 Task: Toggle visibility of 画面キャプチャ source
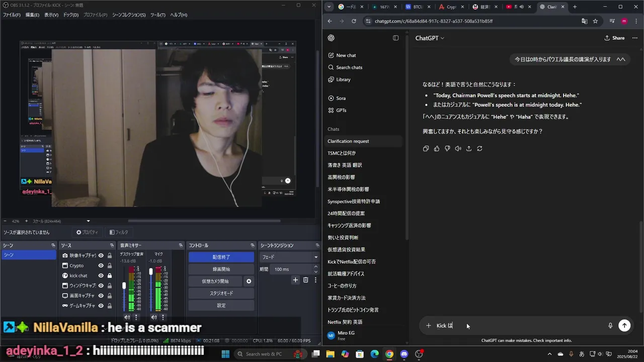[x=101, y=296]
